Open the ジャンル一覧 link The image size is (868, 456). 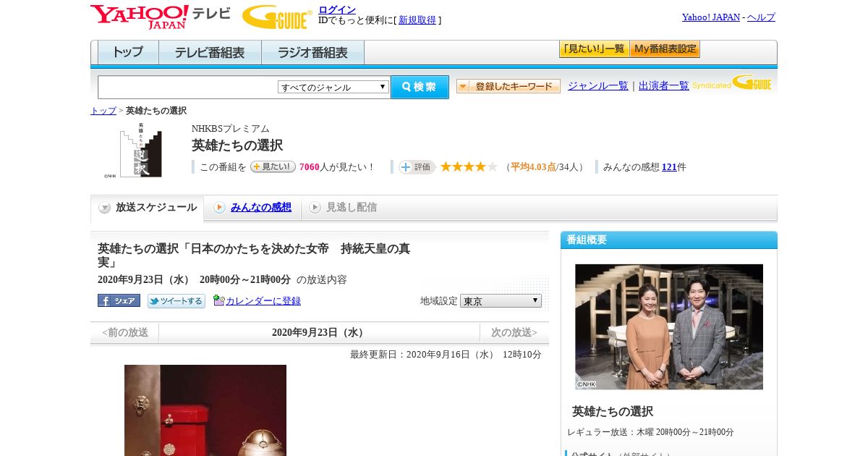(x=598, y=86)
